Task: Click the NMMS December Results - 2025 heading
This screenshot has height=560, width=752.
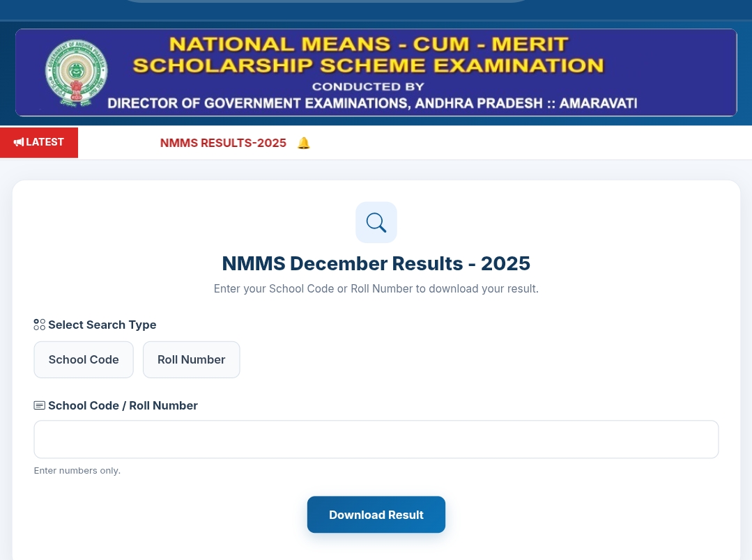Action: click(376, 263)
